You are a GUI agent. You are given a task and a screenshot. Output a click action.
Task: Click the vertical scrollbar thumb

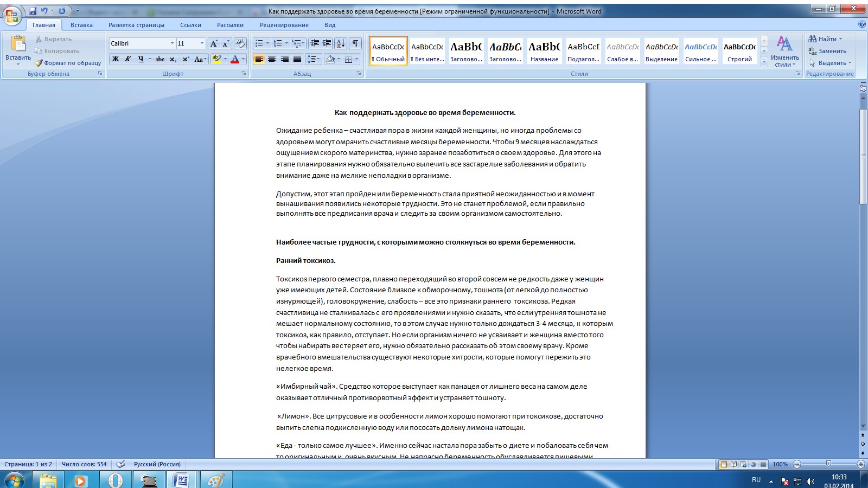coord(863,157)
